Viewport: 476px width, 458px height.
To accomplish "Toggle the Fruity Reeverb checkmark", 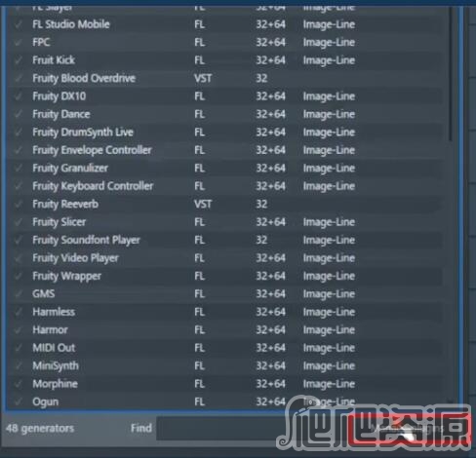I will pyautogui.click(x=19, y=204).
